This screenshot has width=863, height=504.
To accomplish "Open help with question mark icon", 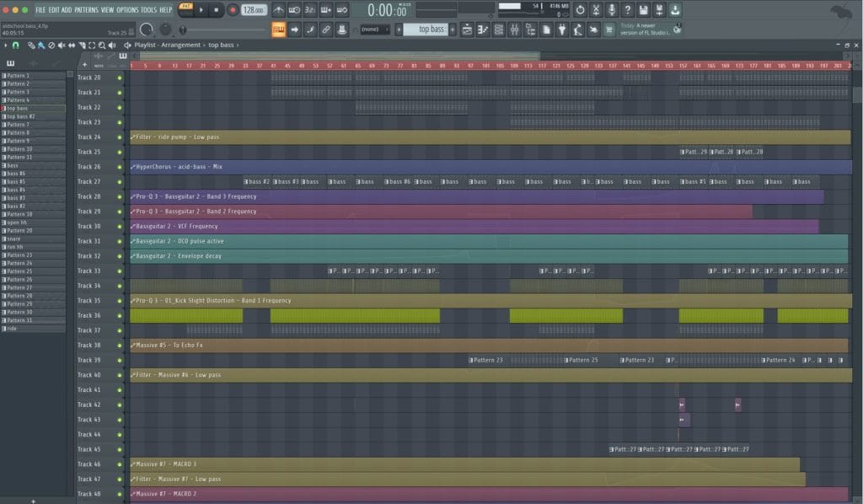I will pyautogui.click(x=627, y=10).
